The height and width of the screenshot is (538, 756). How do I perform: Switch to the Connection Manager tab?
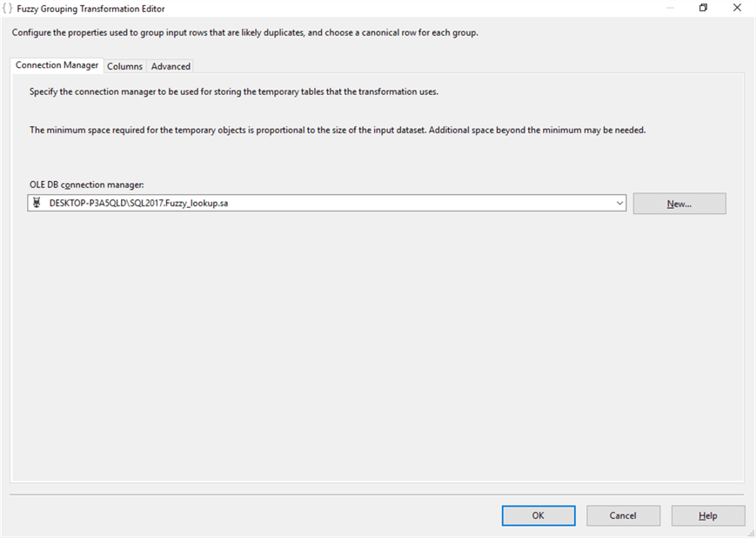57,65
